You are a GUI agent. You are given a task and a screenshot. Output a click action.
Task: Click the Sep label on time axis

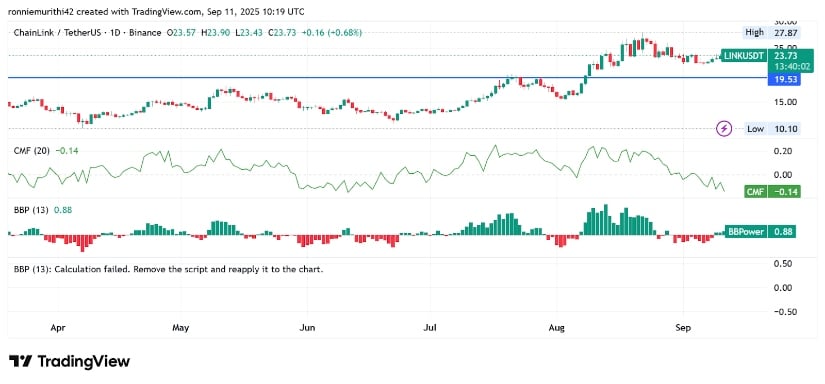(x=682, y=328)
